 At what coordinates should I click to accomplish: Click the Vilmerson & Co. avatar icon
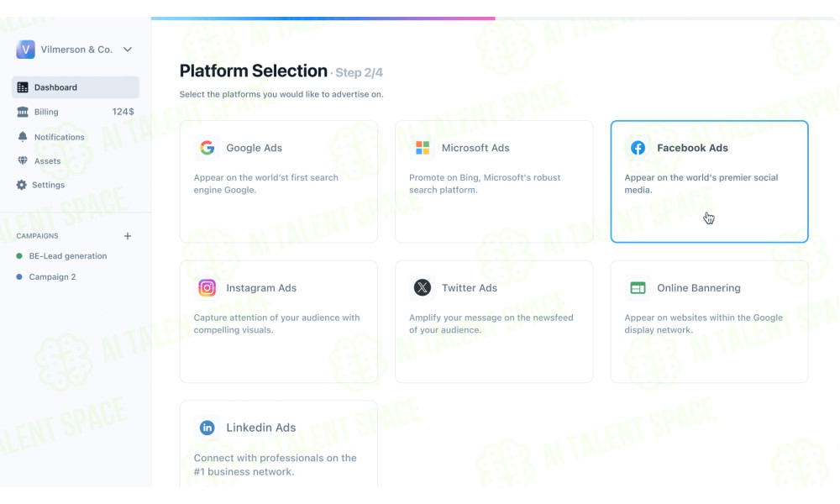pos(25,50)
